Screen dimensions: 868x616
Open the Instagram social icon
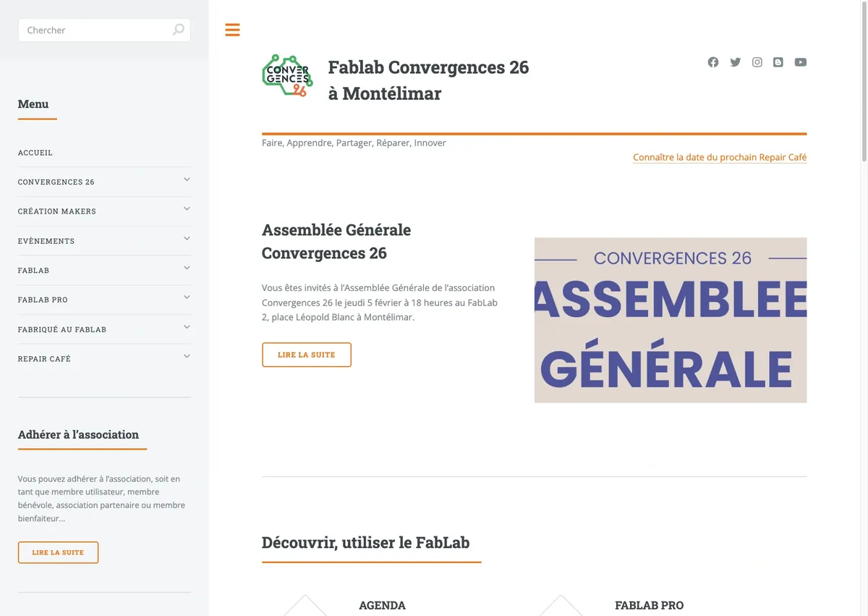757,62
